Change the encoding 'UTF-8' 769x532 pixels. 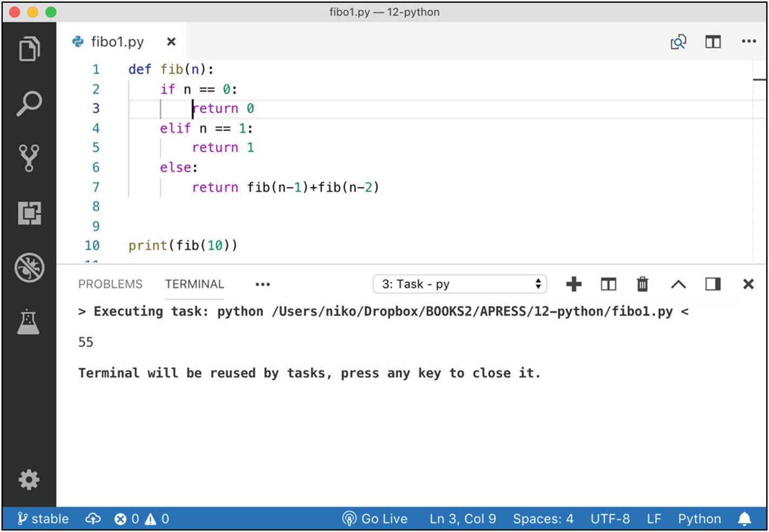click(610, 519)
